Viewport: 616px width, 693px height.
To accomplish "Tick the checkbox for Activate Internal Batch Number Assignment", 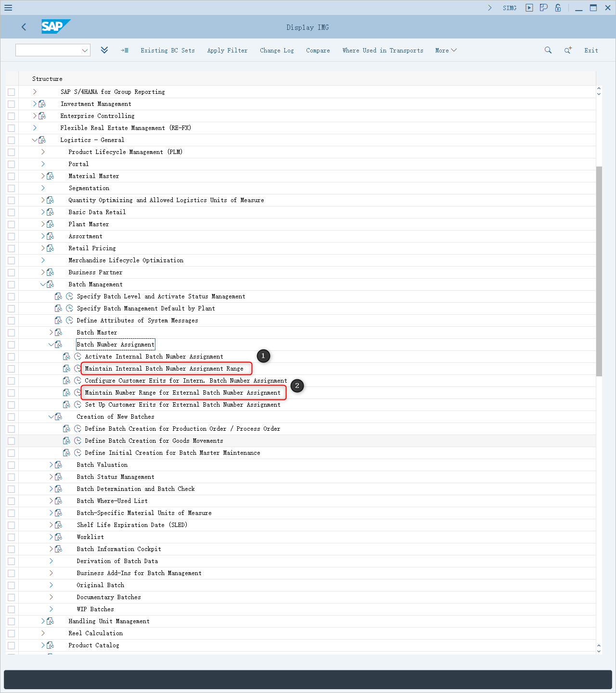I will pos(12,357).
